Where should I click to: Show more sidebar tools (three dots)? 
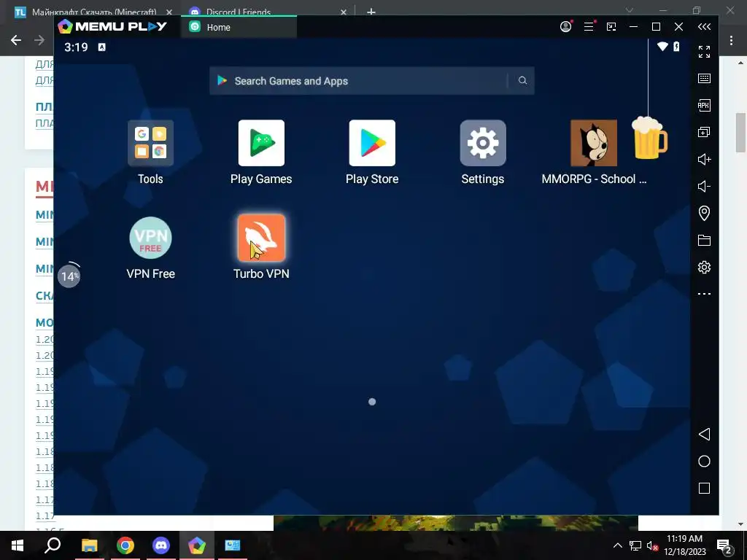click(x=704, y=294)
